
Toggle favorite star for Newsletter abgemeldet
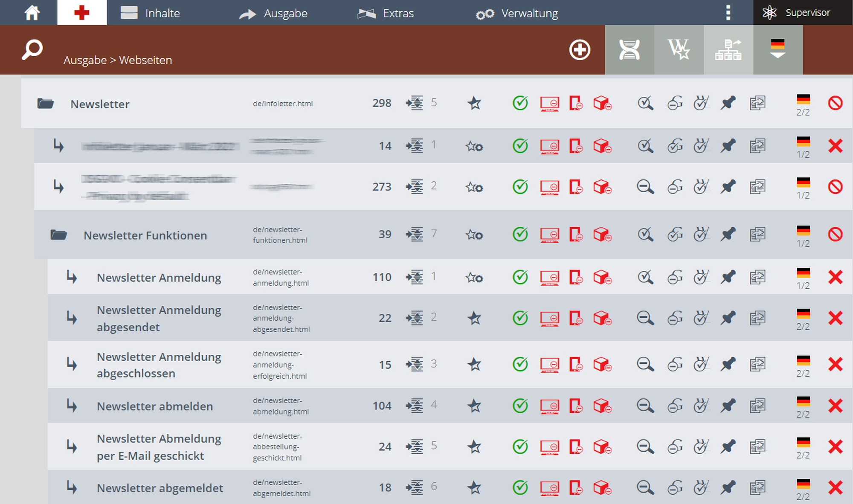coord(474,487)
